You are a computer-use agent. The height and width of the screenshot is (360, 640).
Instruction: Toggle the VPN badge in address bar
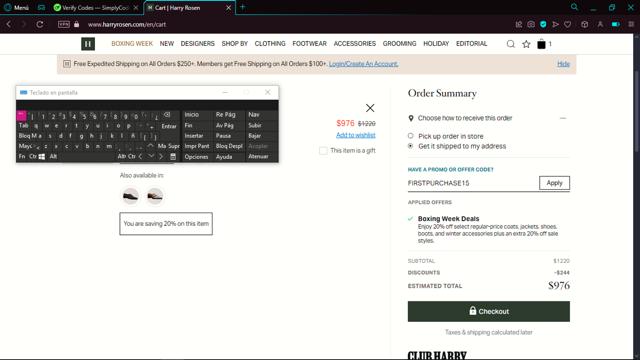[64, 24]
